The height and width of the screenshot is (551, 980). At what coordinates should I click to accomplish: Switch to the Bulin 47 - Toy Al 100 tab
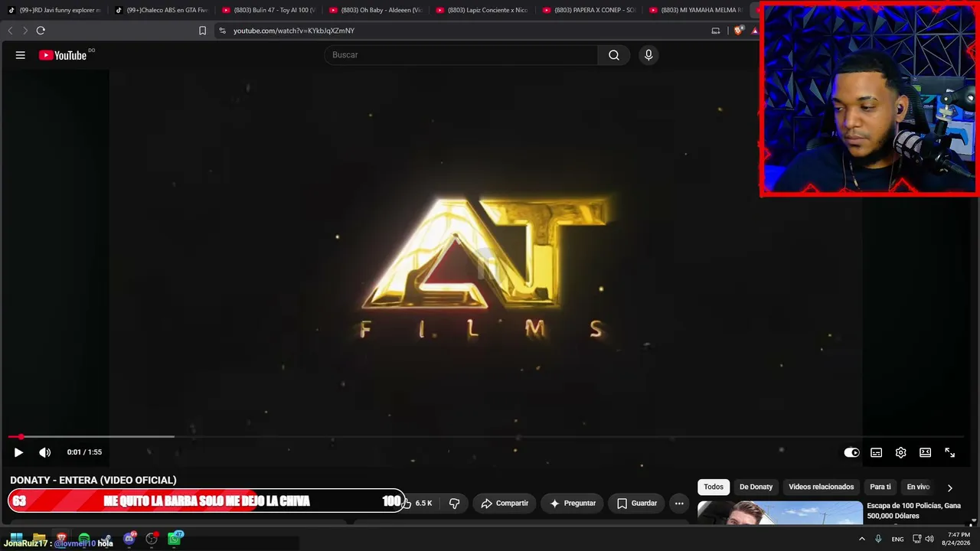pyautogui.click(x=269, y=10)
